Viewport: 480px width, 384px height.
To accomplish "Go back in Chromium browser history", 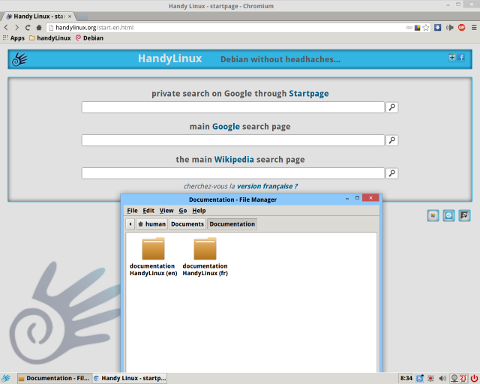I will pyautogui.click(x=6, y=28).
